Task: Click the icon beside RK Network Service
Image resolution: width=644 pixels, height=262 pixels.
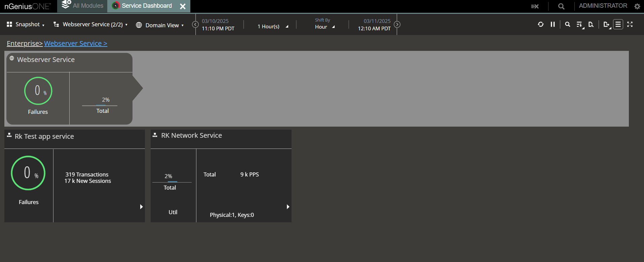Action: tap(155, 135)
